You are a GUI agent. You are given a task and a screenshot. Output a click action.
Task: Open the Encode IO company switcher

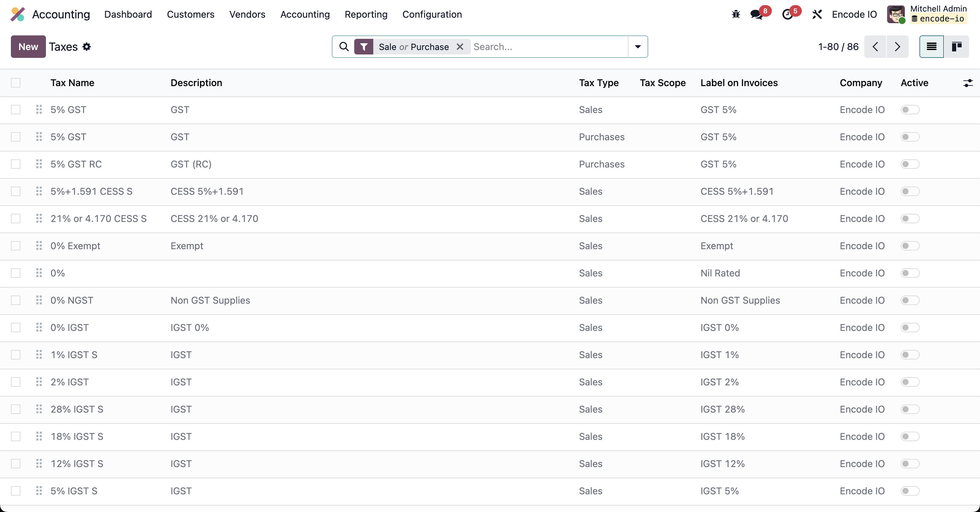coord(854,14)
